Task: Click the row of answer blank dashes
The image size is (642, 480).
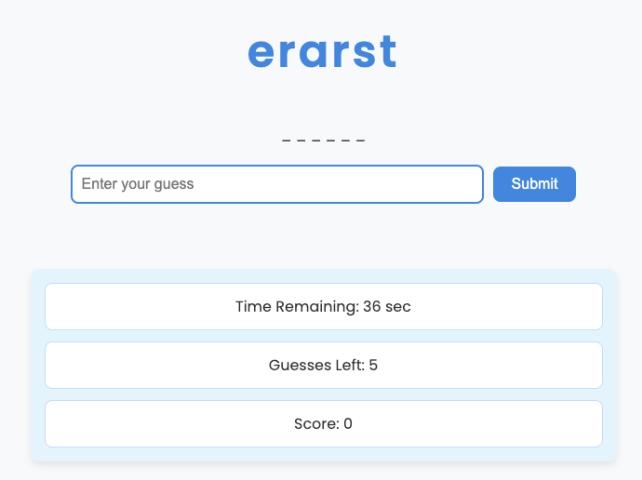Action: point(323,140)
